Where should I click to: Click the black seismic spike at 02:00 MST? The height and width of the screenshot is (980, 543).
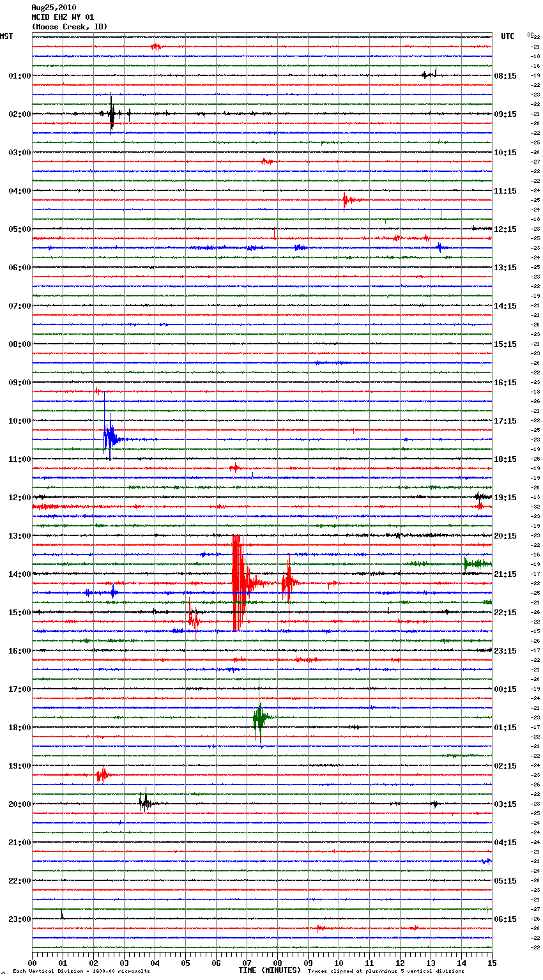point(112,114)
